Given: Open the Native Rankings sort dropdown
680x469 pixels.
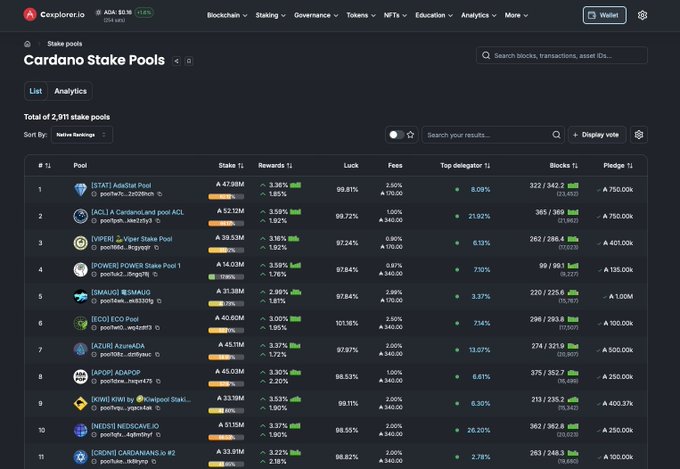Looking at the screenshot, I should pos(82,135).
